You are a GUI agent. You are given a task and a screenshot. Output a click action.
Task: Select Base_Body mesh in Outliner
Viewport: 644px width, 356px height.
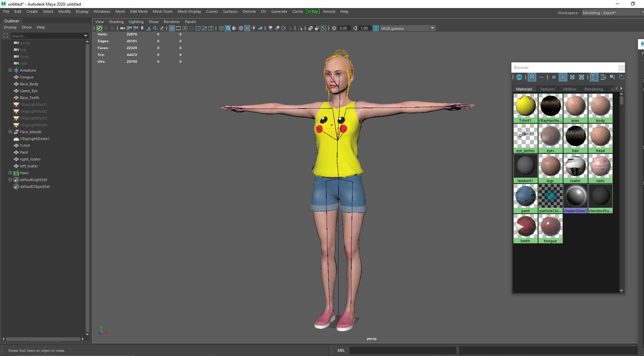[x=29, y=84]
